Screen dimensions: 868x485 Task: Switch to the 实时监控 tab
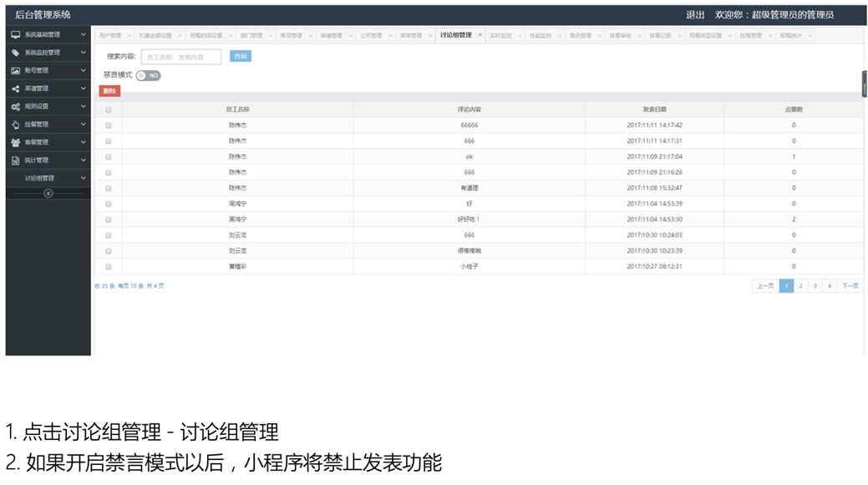pos(500,35)
